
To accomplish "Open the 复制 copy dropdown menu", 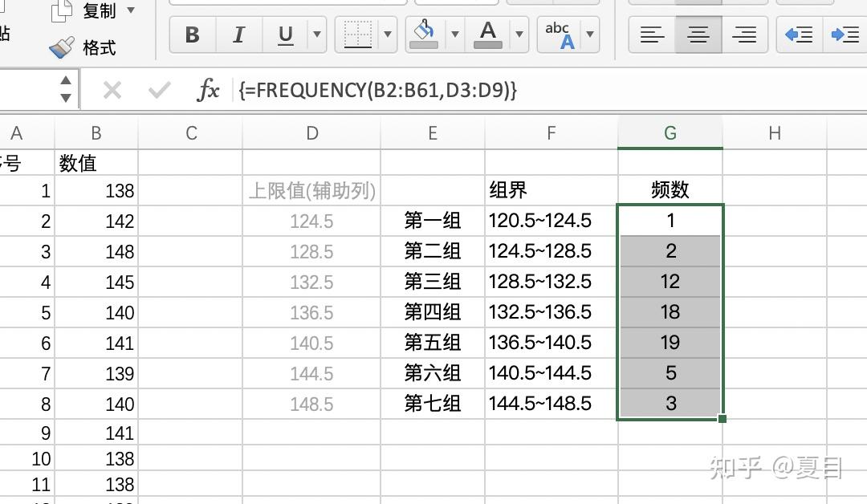I will 131,10.
